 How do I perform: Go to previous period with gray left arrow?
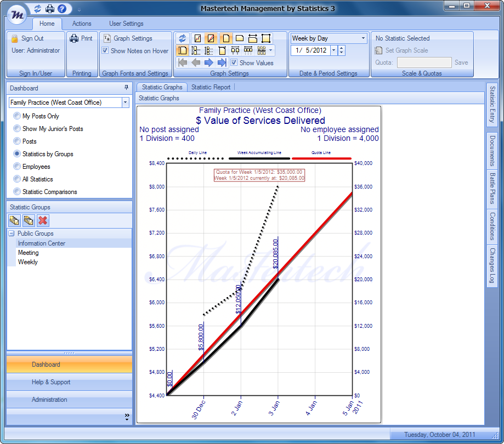pos(196,62)
